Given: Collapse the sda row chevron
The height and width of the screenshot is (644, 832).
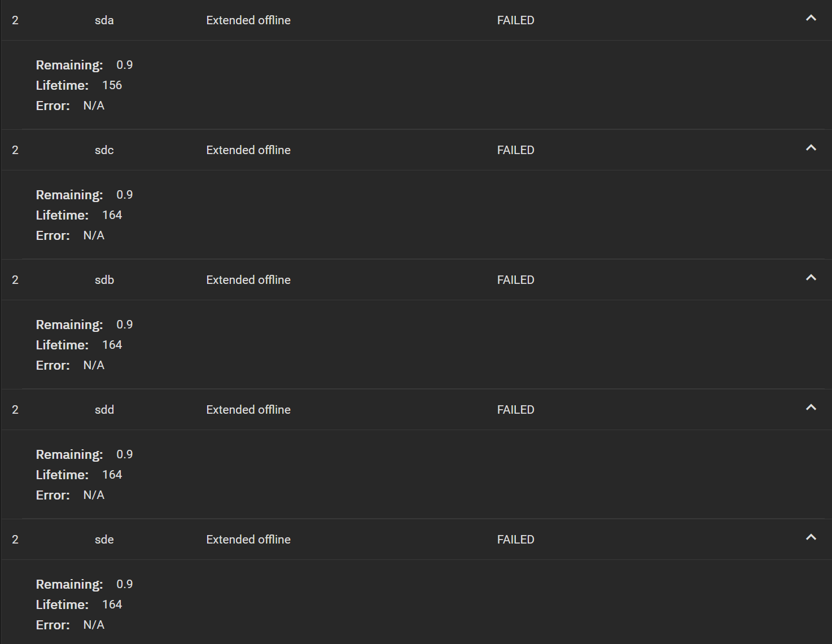Looking at the screenshot, I should (811, 18).
